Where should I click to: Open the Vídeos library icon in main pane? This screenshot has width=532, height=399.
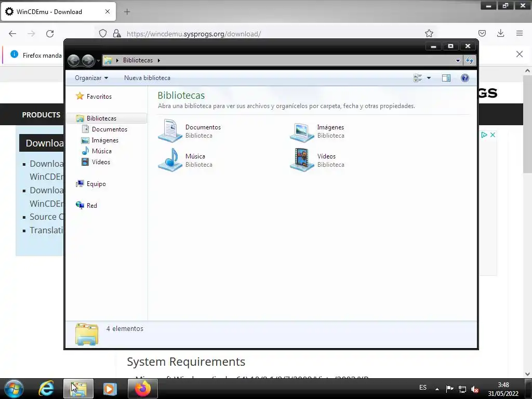click(302, 160)
